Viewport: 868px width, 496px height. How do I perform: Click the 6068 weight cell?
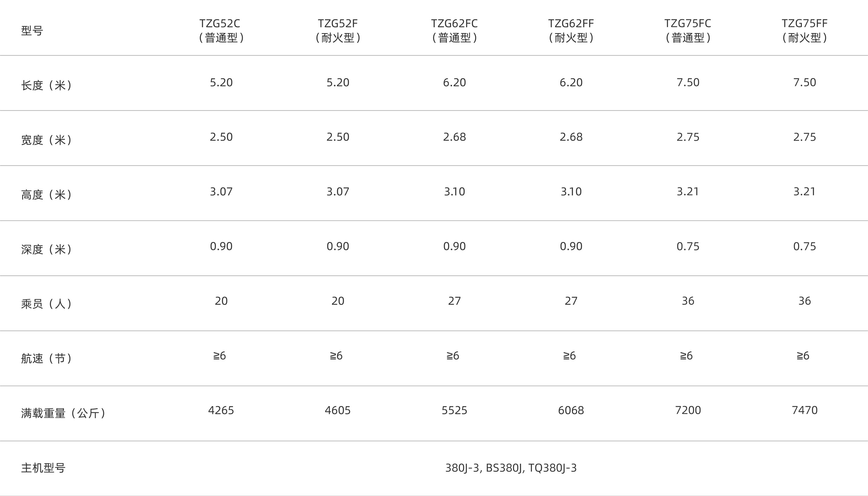coord(571,410)
